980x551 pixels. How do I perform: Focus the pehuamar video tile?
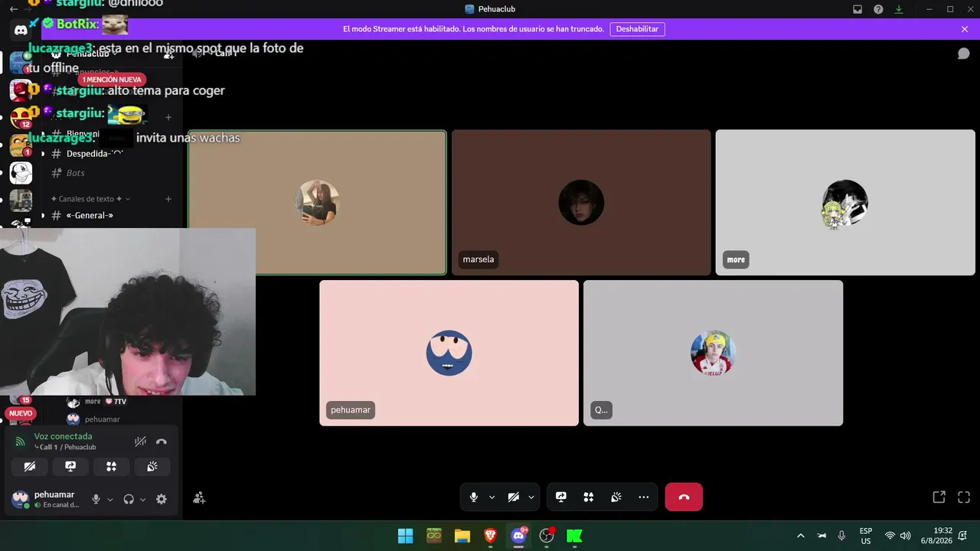point(449,353)
